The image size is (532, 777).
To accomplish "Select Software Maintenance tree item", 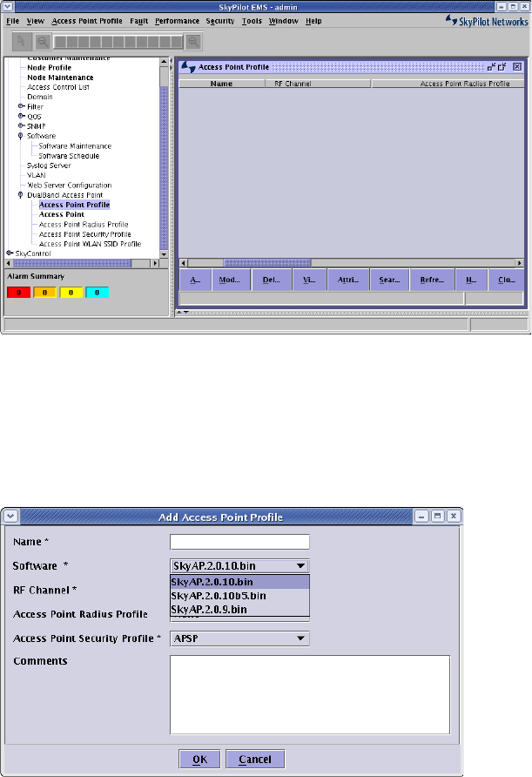I will click(x=75, y=146).
